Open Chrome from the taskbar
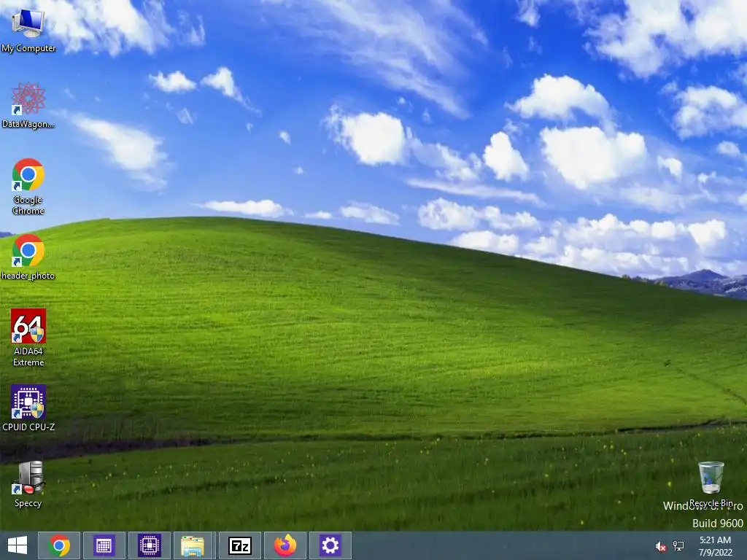This screenshot has width=747, height=560. [x=59, y=545]
